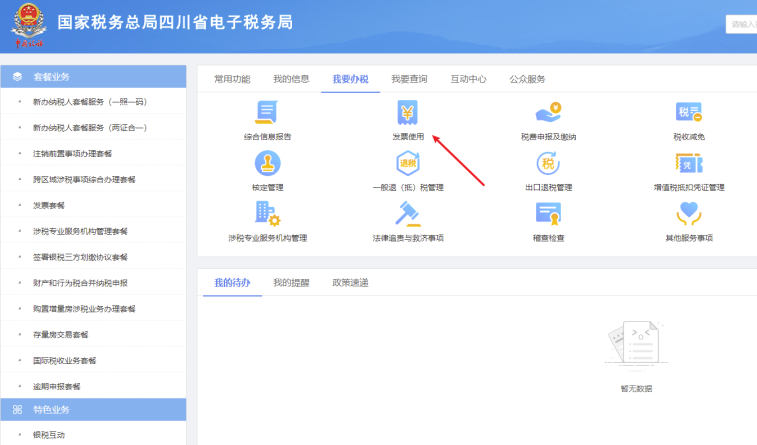Screen dimensions: 757x445
Task: Open 银税互动 in sidebar
Action: 49,435
